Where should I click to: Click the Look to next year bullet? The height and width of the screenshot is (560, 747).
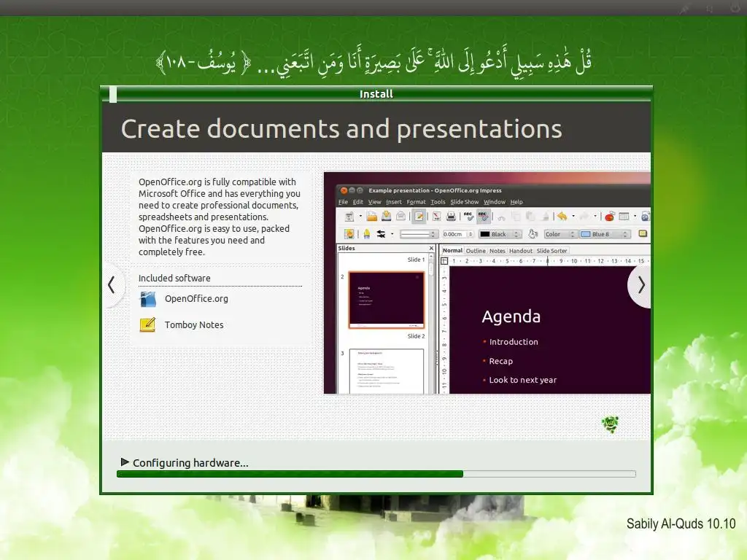click(x=522, y=380)
